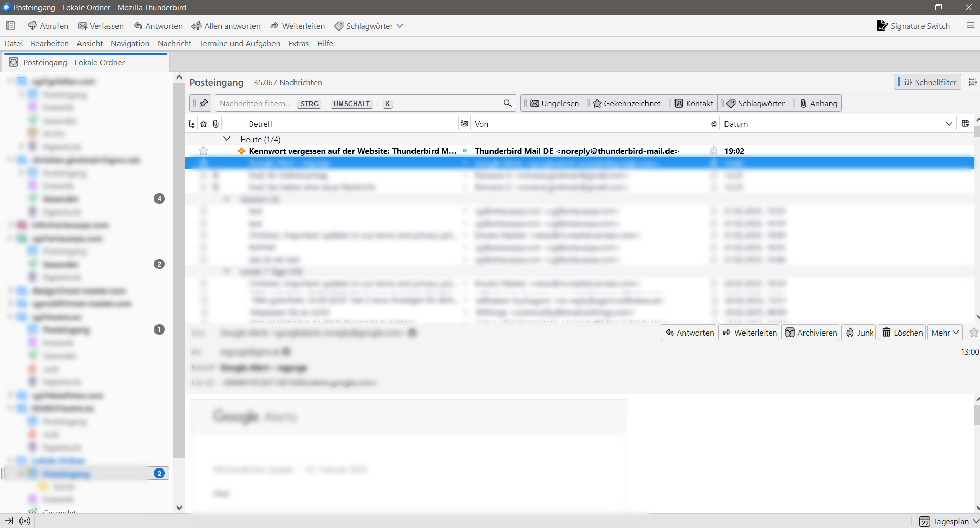Open the column picker icon
This screenshot has height=528, width=980.
pyautogui.click(x=965, y=124)
